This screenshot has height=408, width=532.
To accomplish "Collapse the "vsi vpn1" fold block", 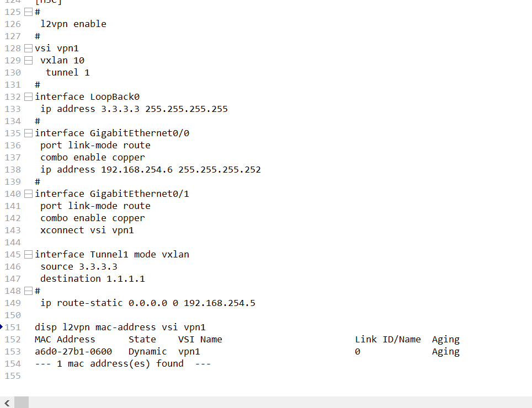I will [x=28, y=49].
